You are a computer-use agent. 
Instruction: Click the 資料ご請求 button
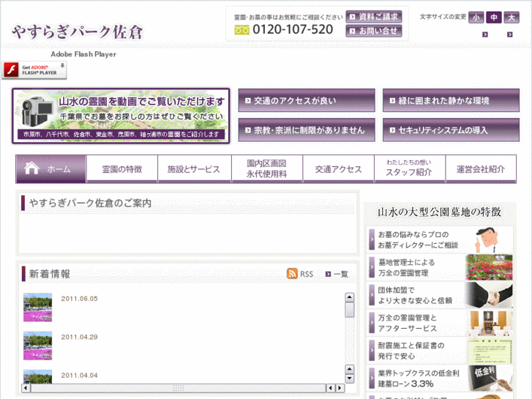[x=374, y=17]
